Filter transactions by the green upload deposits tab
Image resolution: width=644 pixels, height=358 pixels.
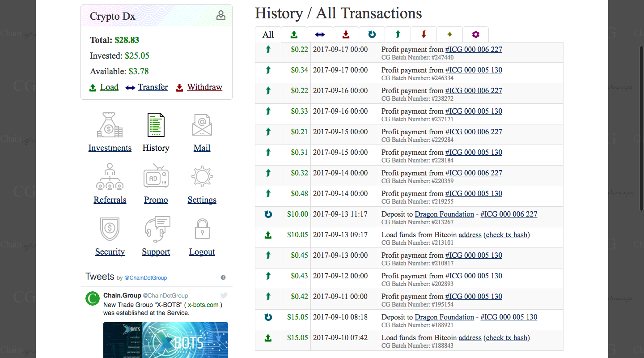pyautogui.click(x=294, y=34)
